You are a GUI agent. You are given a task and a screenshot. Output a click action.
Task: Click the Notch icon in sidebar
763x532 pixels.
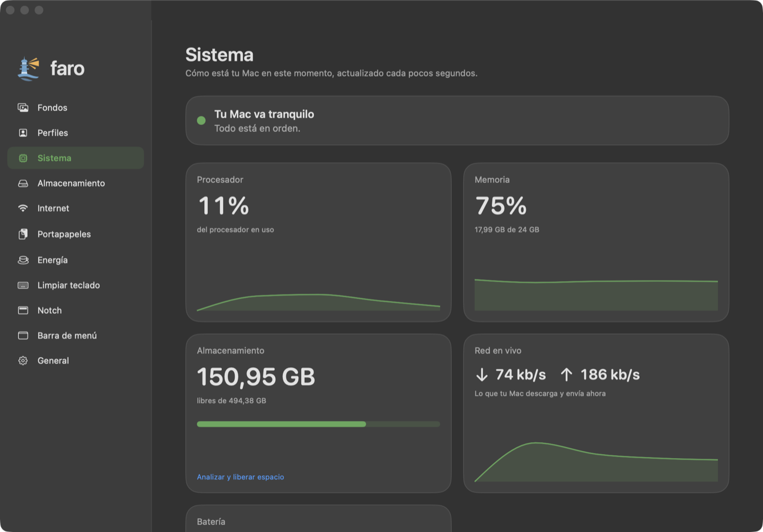tap(23, 310)
